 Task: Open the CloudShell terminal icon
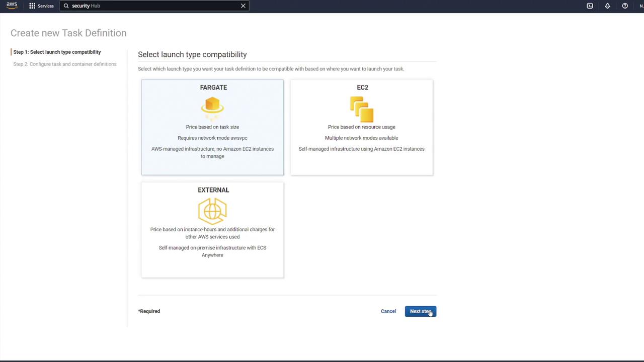(x=590, y=6)
